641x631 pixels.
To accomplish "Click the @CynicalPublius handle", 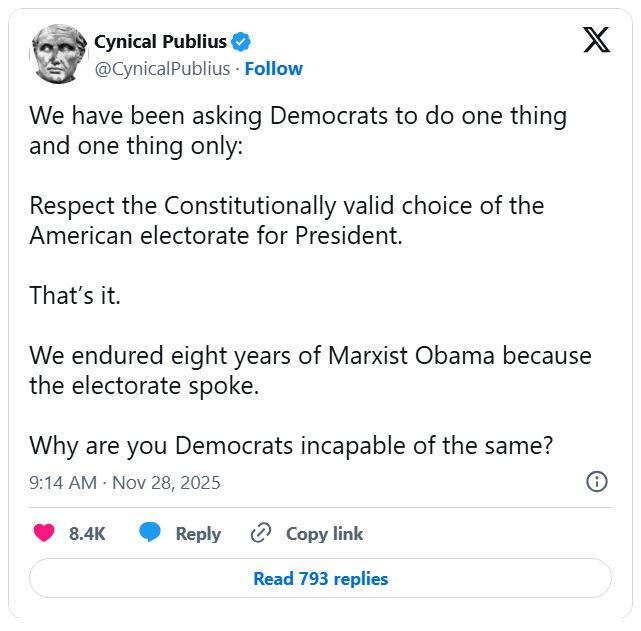I will (162, 69).
